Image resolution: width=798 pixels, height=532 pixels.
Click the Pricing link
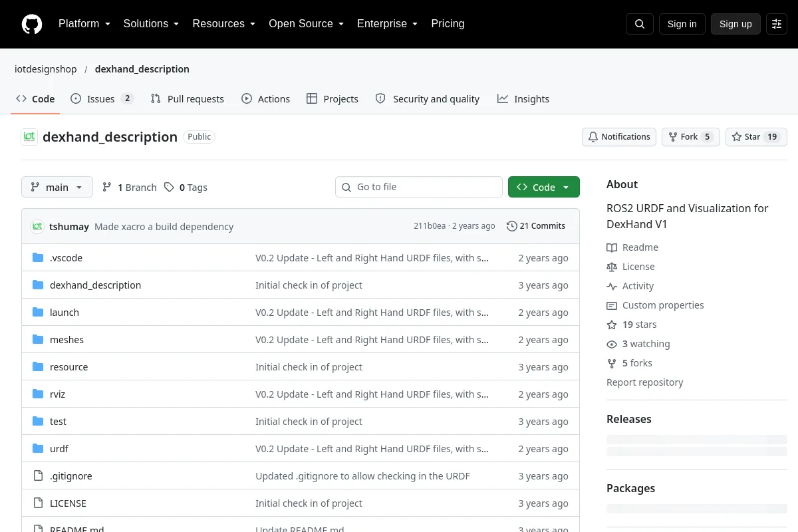tap(448, 24)
